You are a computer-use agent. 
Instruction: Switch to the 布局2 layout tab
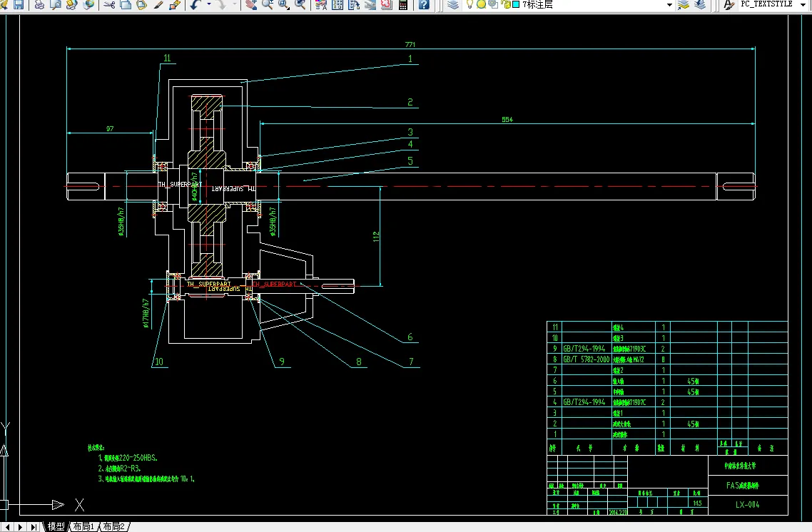tap(113, 527)
